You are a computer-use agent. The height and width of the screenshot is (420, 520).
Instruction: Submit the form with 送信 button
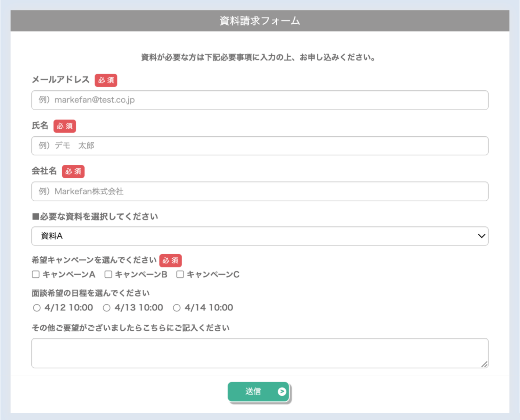[258, 392]
